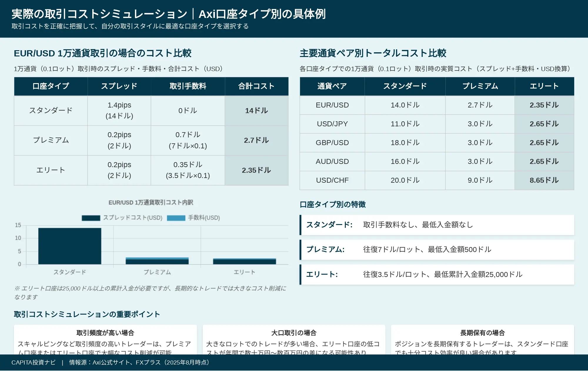The image size is (588, 371).
Task: Click the 2.35ドル total cost cell in the EUR/USD cost table
Action: coord(256,170)
